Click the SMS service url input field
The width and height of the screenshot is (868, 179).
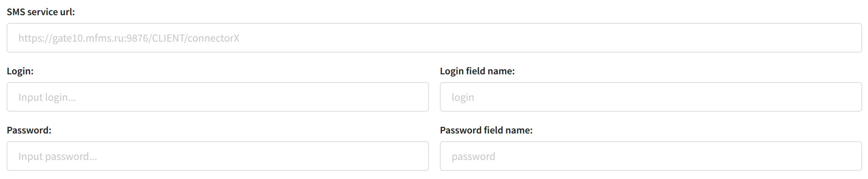pyautogui.click(x=434, y=38)
